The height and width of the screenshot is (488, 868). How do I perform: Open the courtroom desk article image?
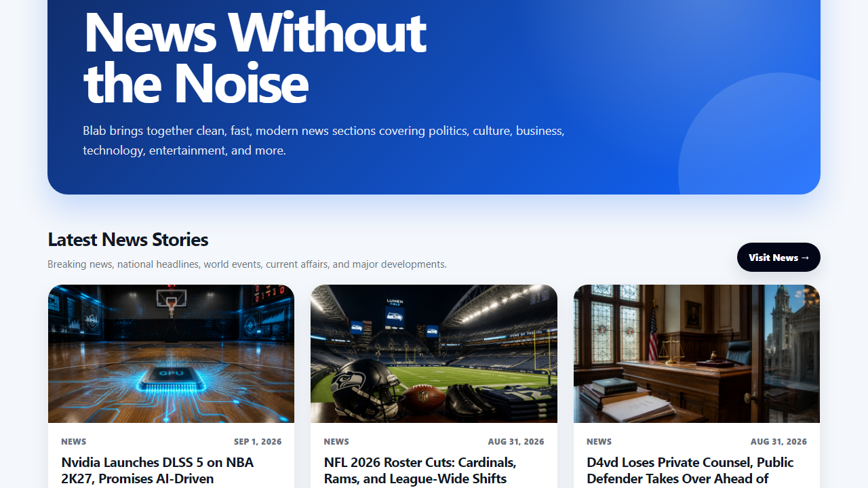click(696, 354)
